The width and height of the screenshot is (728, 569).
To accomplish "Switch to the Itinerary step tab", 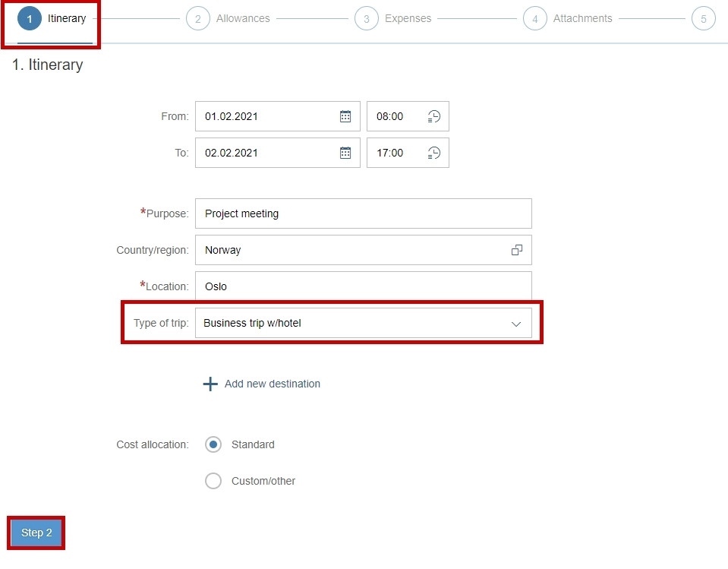I will (x=52, y=18).
